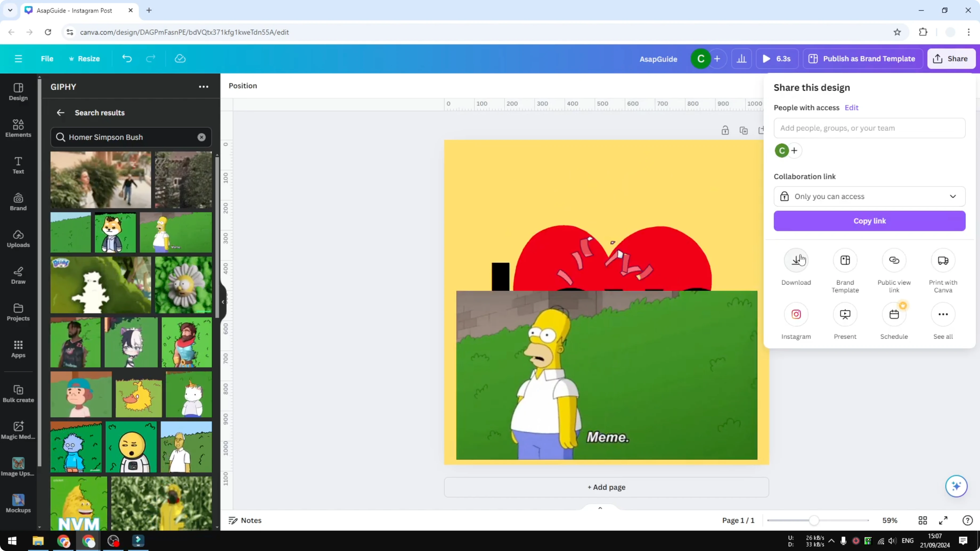Click the Add page button
The width and height of the screenshot is (980, 551).
606,487
